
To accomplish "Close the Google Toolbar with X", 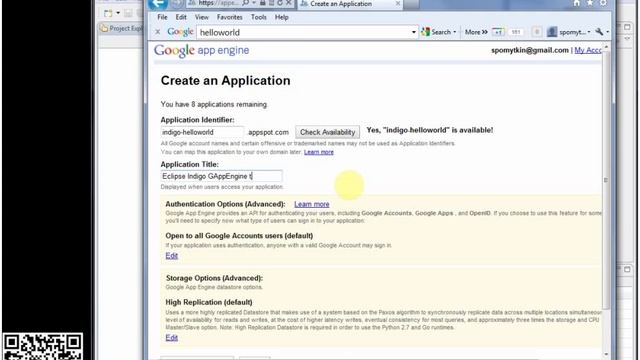I will (158, 32).
